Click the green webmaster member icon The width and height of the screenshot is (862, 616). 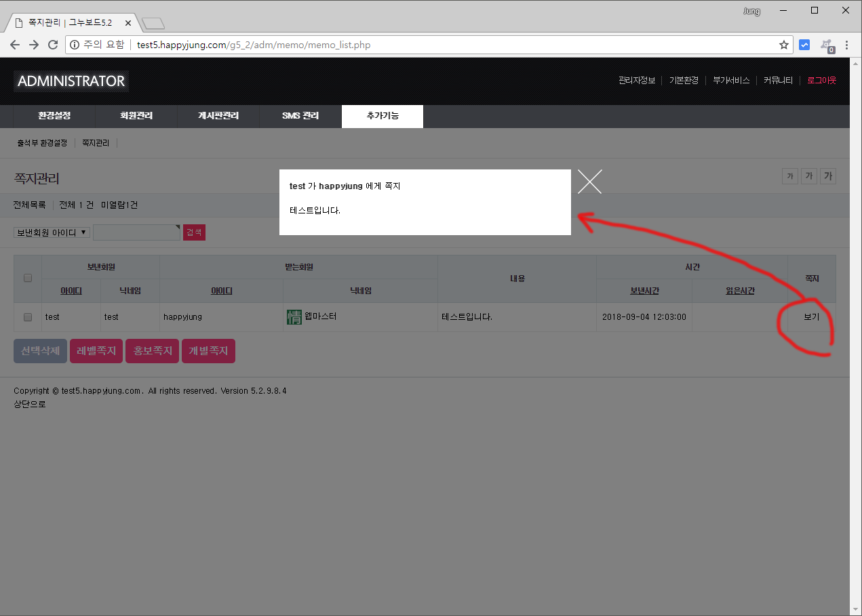(x=294, y=316)
